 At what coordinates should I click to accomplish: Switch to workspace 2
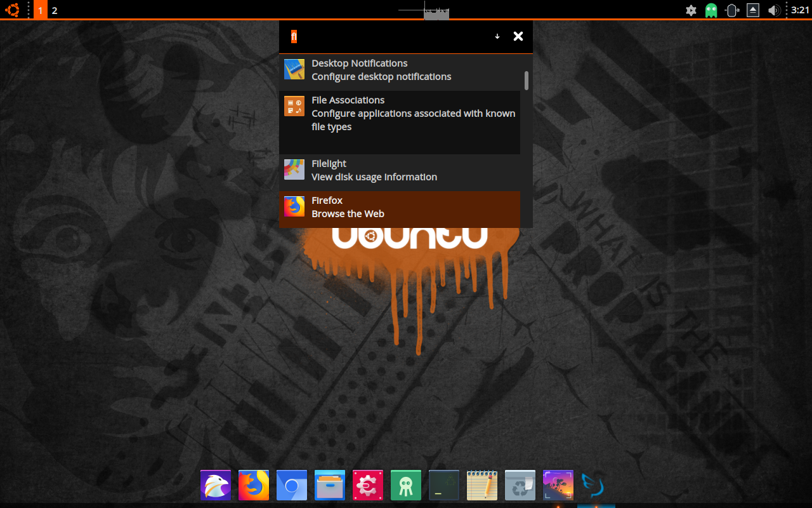55,10
